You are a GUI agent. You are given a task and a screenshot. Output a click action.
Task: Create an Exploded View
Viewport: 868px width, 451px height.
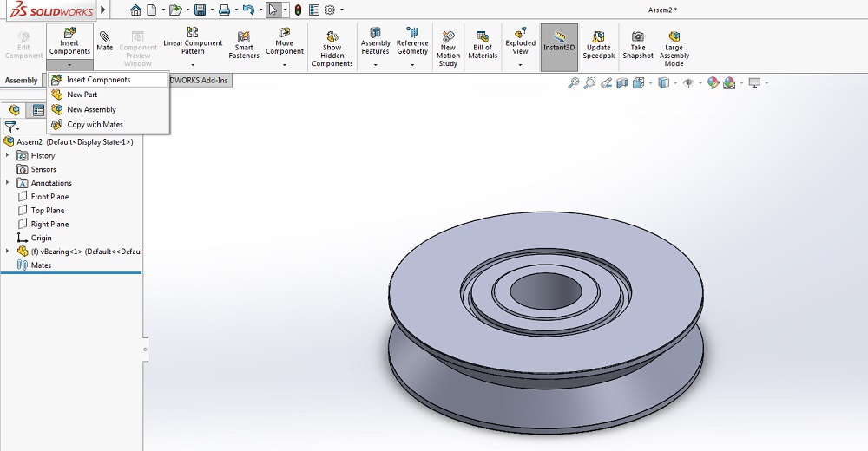(x=520, y=40)
